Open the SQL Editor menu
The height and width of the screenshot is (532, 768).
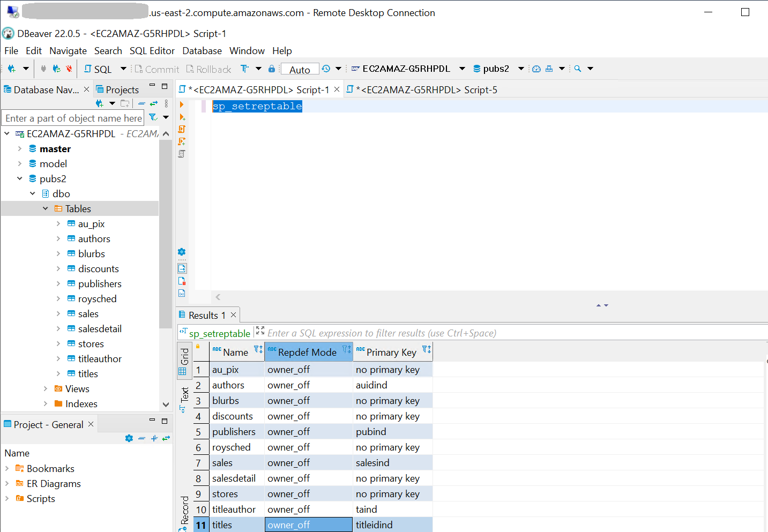tap(152, 50)
